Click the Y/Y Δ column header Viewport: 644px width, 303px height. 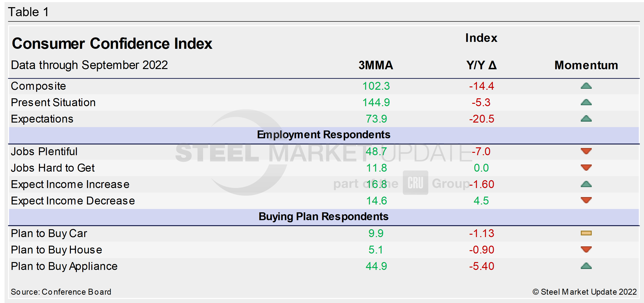coord(481,65)
